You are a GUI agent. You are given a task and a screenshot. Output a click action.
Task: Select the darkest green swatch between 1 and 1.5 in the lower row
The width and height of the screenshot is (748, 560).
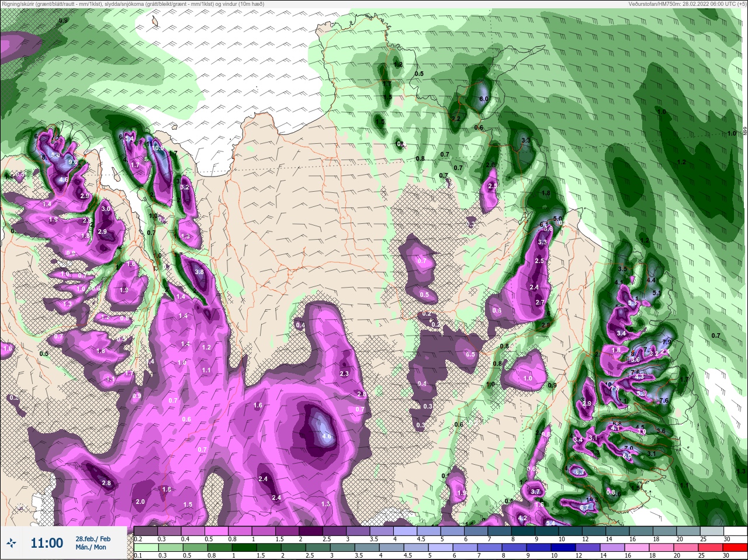point(244,547)
